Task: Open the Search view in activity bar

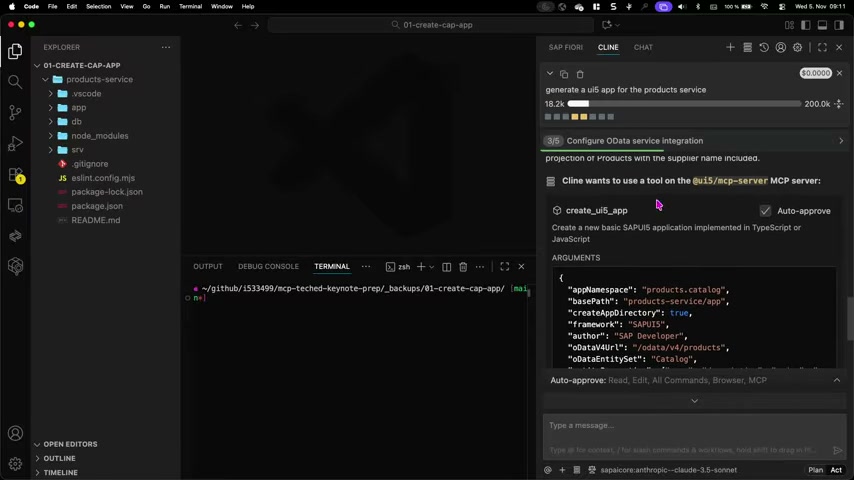Action: coord(15,82)
